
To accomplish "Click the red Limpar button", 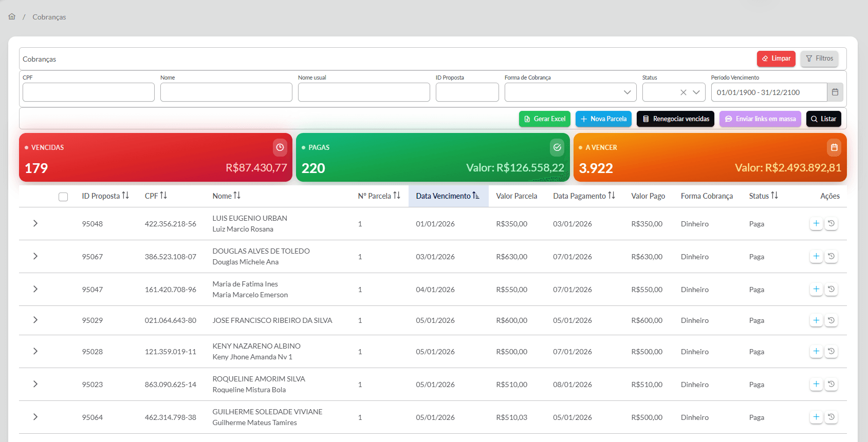I will (775, 59).
